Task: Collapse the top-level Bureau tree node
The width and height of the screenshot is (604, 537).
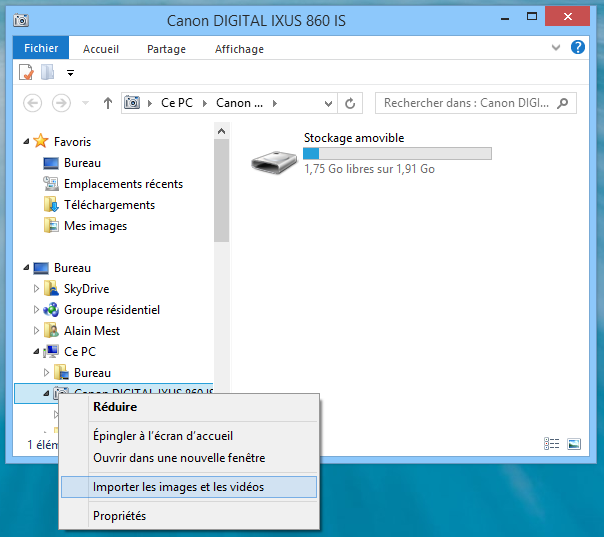Action: (x=26, y=267)
